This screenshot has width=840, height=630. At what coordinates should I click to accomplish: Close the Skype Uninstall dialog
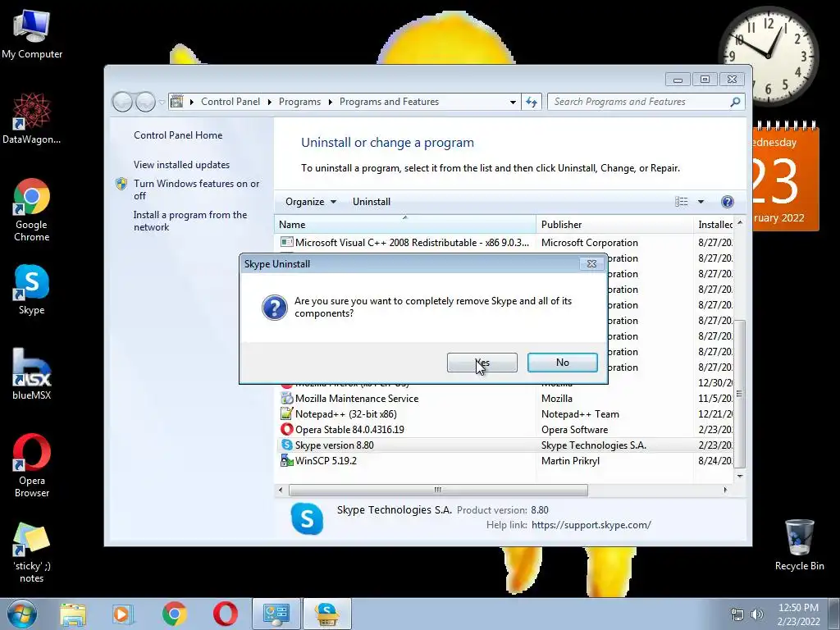pyautogui.click(x=591, y=263)
